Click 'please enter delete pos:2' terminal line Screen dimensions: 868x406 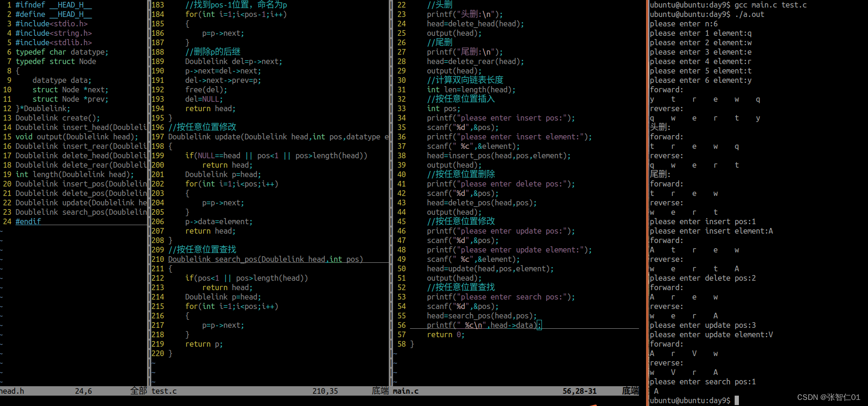coord(703,278)
